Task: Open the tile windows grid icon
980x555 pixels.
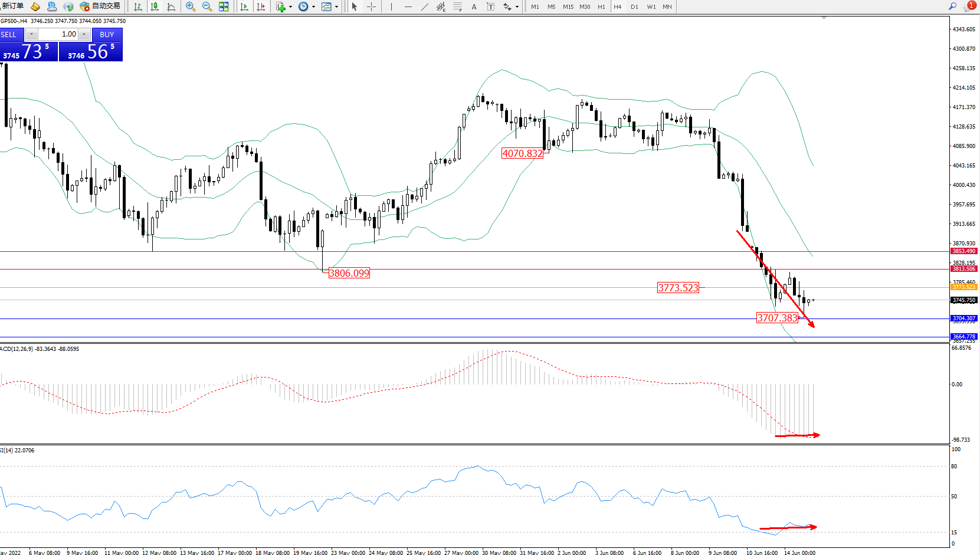Action: coord(224,6)
